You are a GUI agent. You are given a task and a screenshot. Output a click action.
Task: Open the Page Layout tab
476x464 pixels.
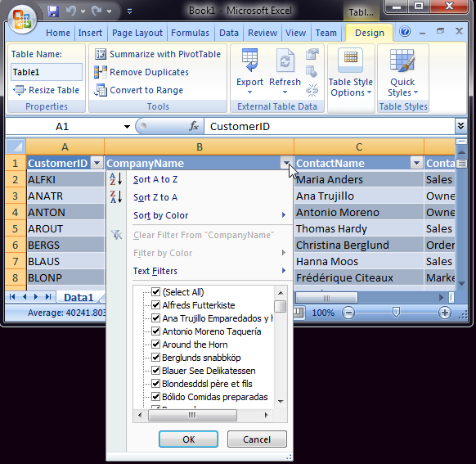137,33
